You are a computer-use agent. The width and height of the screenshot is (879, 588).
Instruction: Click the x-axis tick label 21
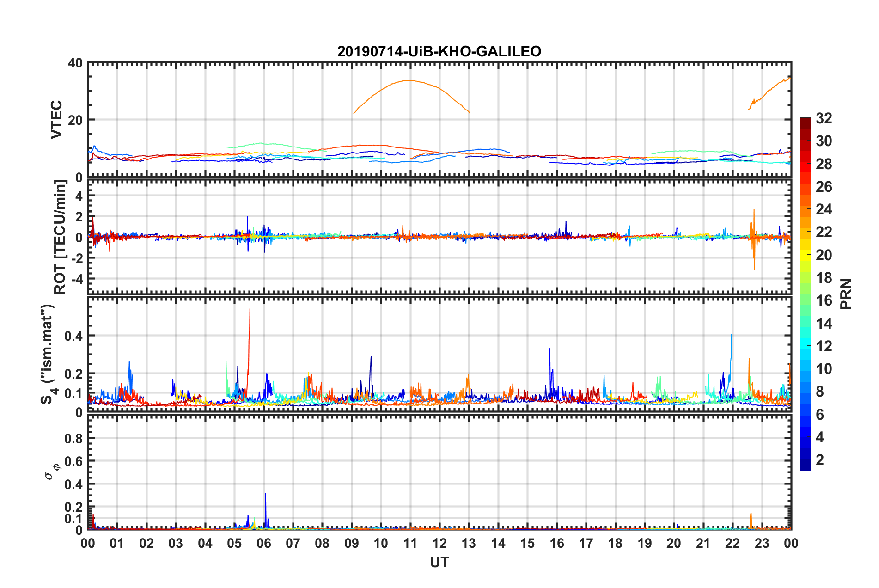[703, 543]
